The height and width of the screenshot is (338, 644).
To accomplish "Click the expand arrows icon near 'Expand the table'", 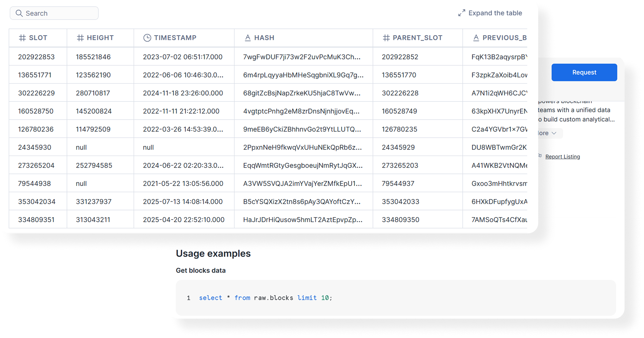I will pyautogui.click(x=461, y=13).
